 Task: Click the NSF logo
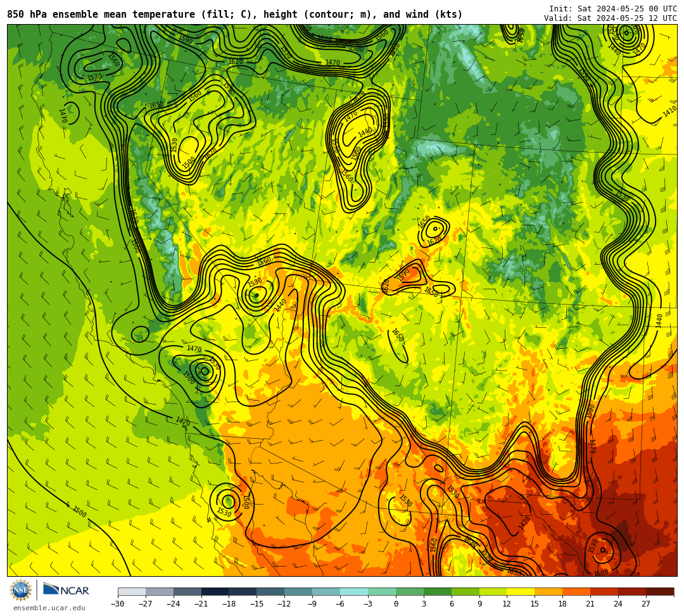20,590
